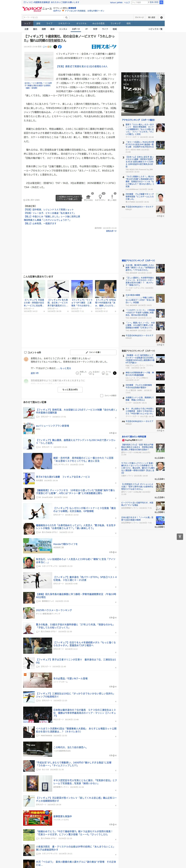Screen dimensions: 186x868
Task: Expand first comment with もっと見る
Action: (65, 368)
